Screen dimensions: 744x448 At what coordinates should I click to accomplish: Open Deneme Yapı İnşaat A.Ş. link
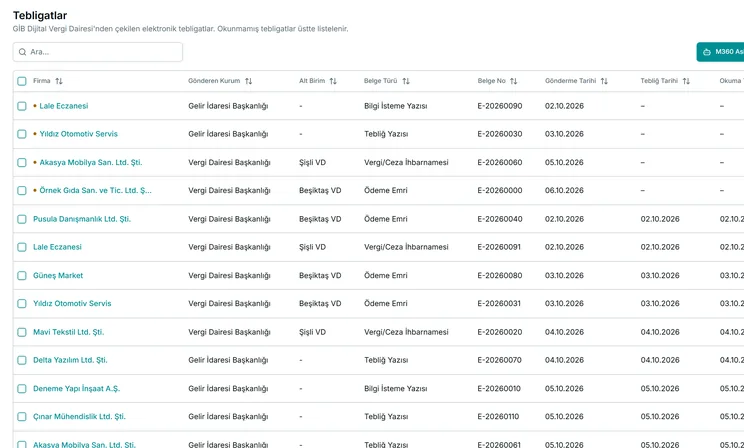pos(76,388)
